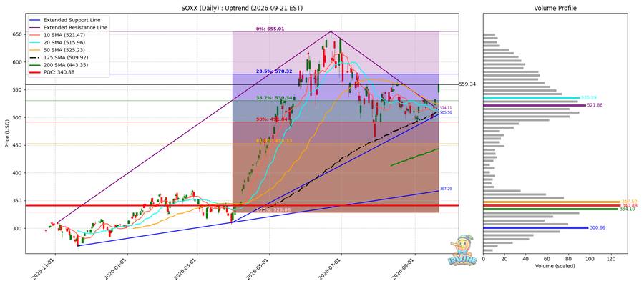
Task: Click the green volume profile bar
Action: coord(551,209)
